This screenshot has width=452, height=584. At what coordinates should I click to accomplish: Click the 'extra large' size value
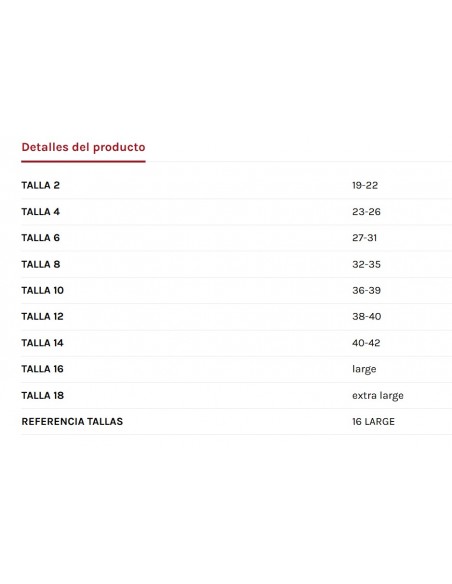(378, 396)
